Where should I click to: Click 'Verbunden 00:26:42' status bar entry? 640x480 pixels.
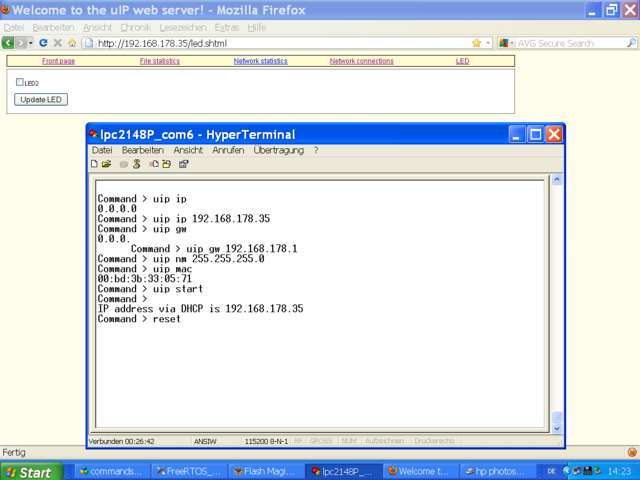pyautogui.click(x=122, y=441)
